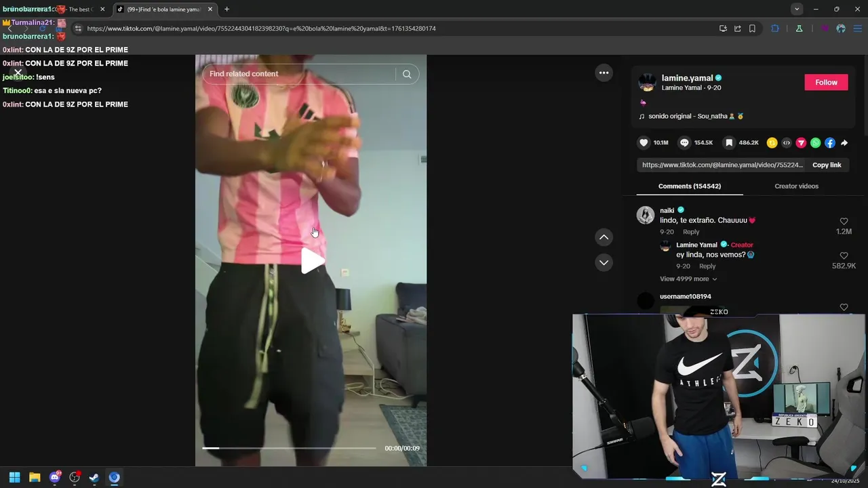868x488 pixels.
Task: Click the video link URL text field
Action: 723,165
